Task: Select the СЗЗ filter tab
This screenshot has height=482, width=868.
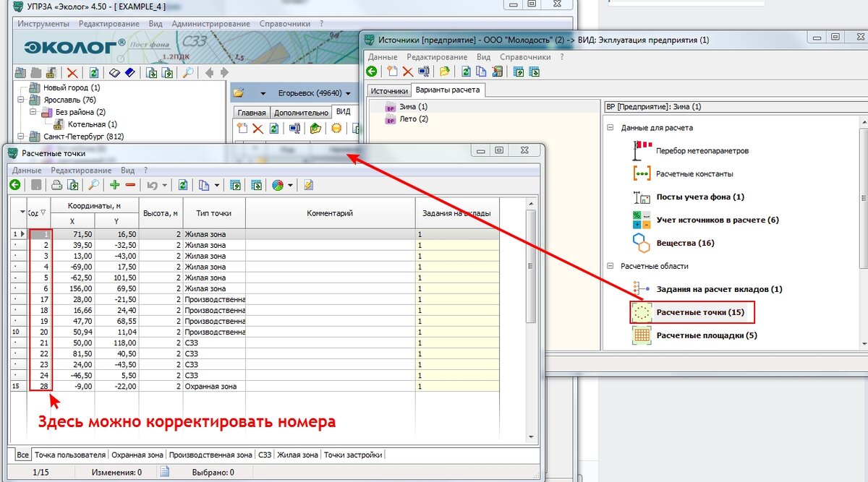Action: tap(265, 455)
